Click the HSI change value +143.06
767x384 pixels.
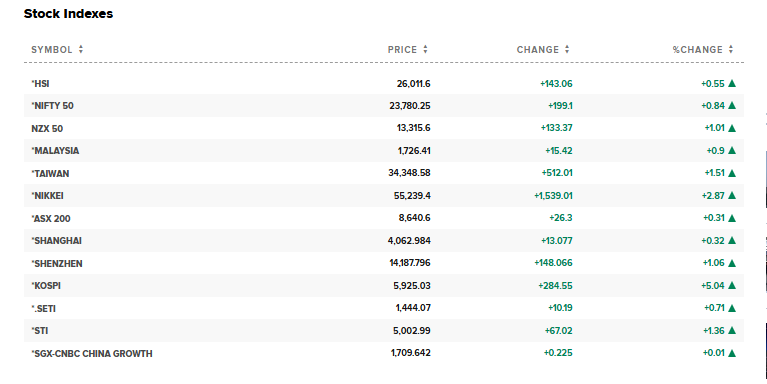[556, 84]
